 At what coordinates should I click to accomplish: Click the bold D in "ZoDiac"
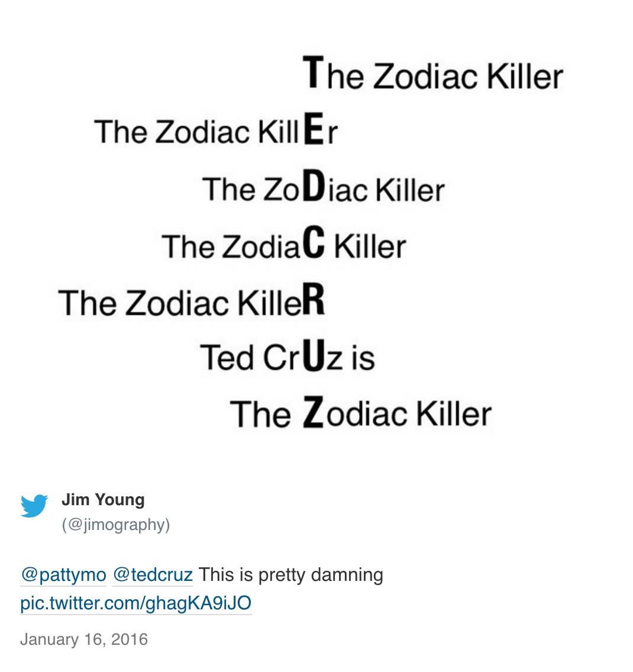click(x=317, y=187)
